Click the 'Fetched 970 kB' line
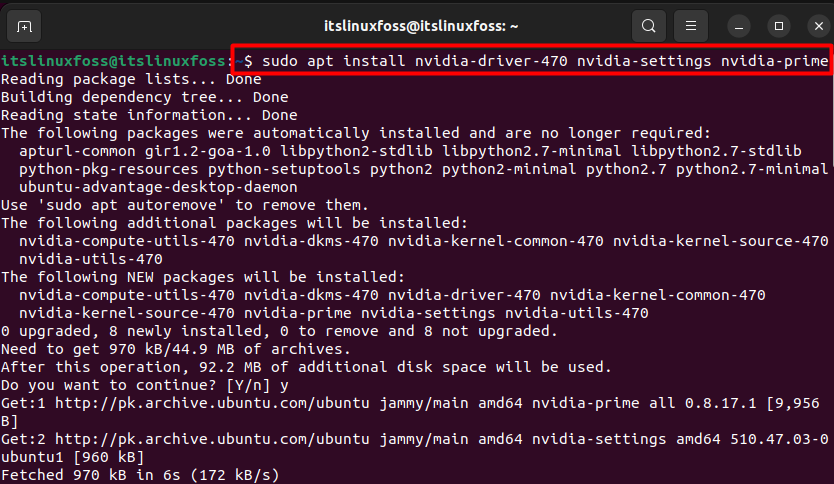834x484 pixels. 140,475
